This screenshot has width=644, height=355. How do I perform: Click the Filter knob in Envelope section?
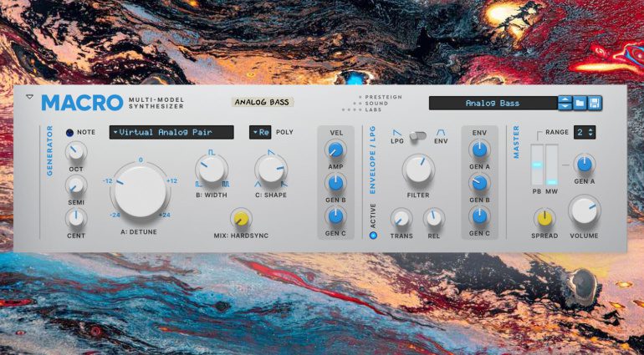coord(418,170)
